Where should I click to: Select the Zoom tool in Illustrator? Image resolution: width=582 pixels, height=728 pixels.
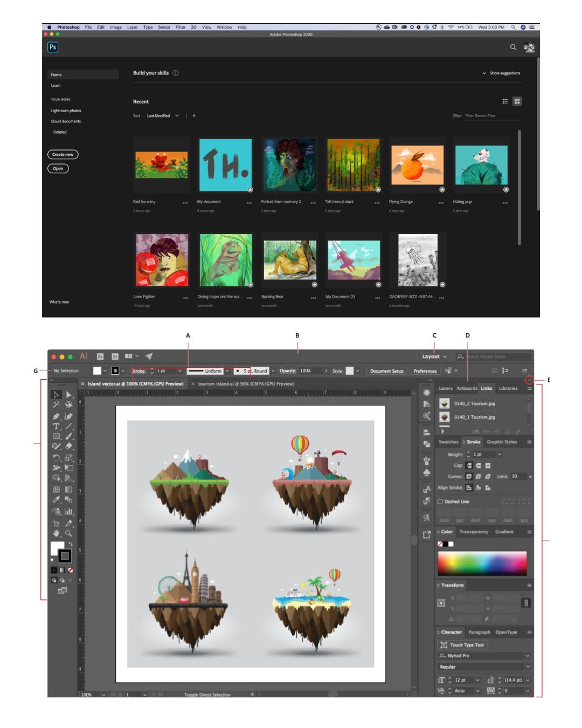point(68,533)
